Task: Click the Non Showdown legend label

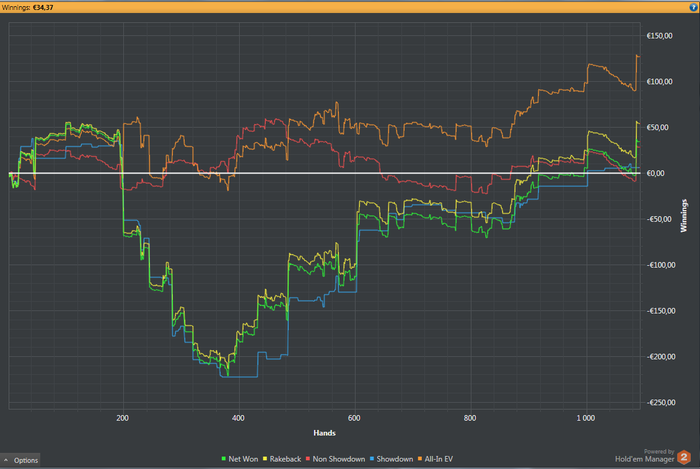Action: pos(339,459)
